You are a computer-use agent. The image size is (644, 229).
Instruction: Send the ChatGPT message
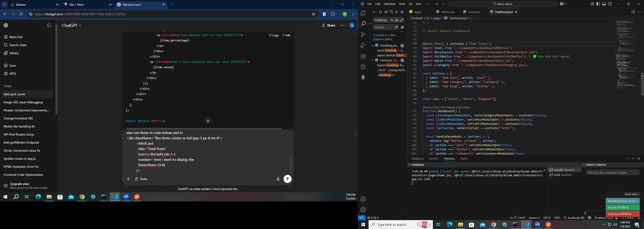(288, 179)
